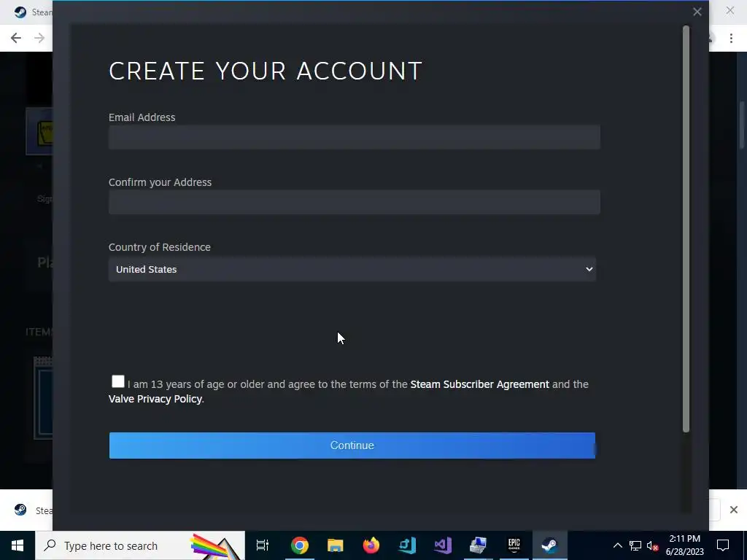747x560 pixels.
Task: Show hidden system tray icons
Action: [617, 545]
